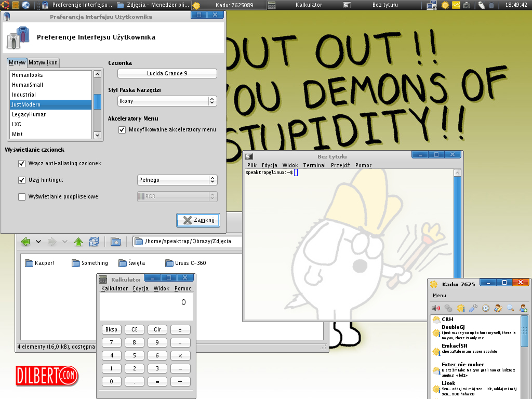Viewport: 532px width, 399px height.
Task: Click the file manager forward arrow
Action: tap(52, 242)
